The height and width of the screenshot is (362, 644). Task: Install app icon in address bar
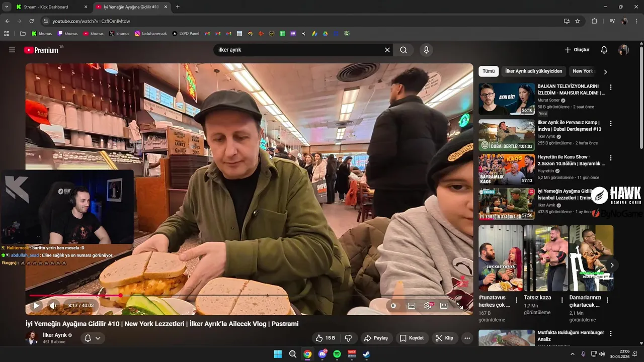coord(567,21)
